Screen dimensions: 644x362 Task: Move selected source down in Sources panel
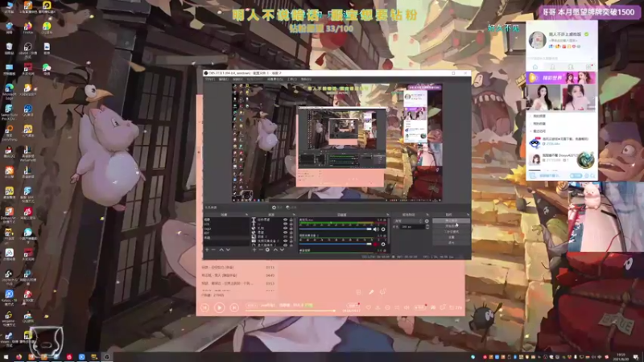283,250
